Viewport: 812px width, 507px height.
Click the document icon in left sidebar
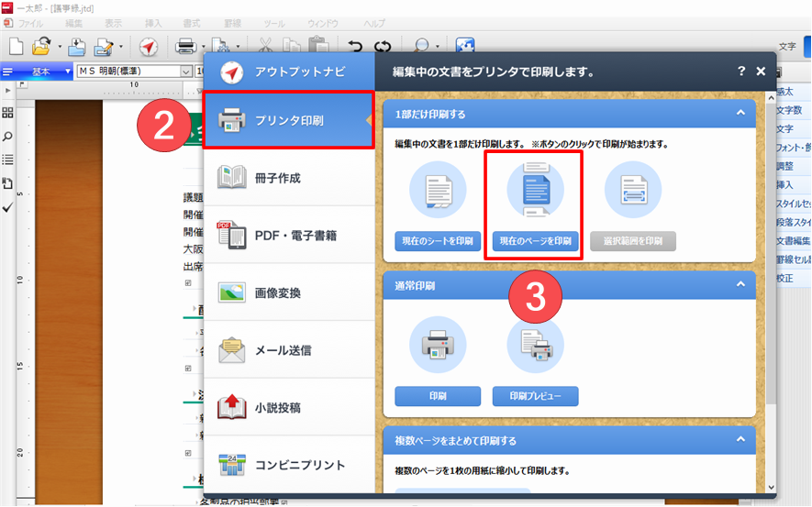[7, 183]
